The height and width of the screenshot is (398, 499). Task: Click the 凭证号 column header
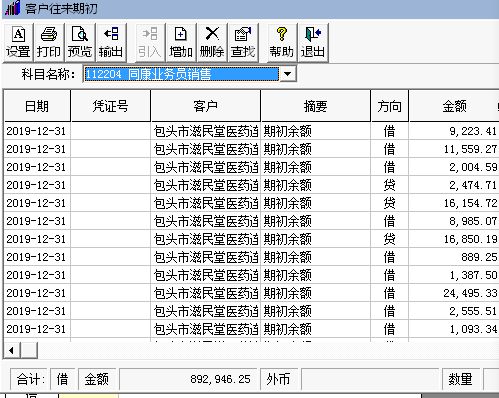click(x=110, y=106)
